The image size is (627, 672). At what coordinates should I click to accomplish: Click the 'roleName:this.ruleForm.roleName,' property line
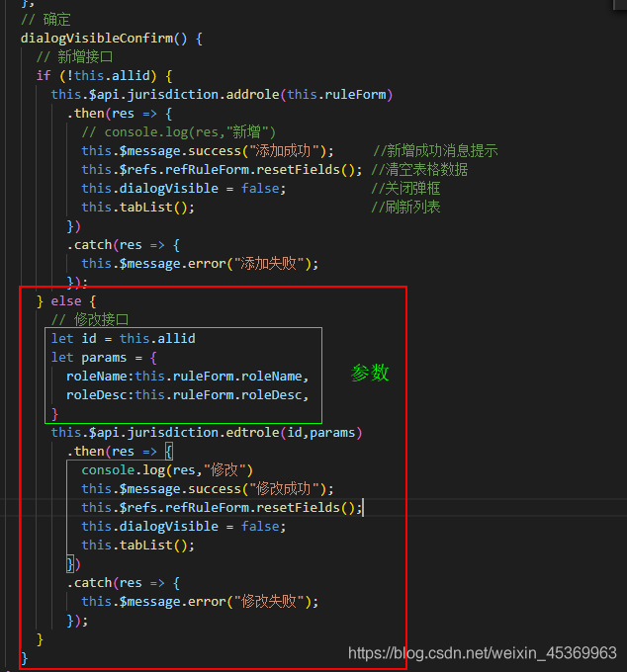[188, 377]
